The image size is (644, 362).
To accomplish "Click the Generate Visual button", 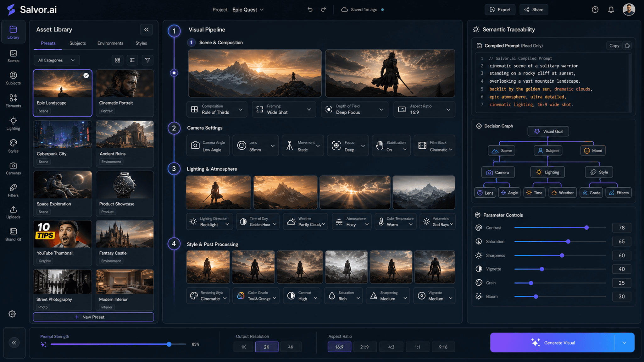I will (x=552, y=343).
